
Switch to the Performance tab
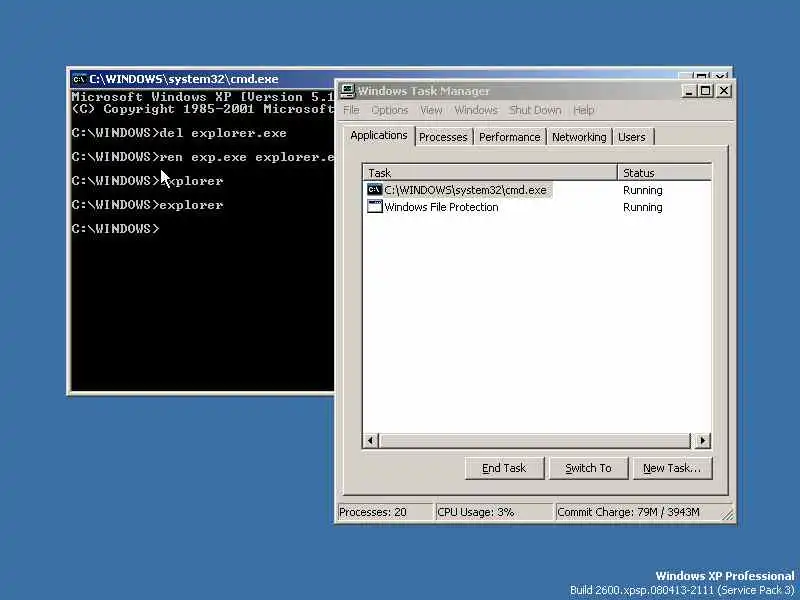[x=509, y=137]
